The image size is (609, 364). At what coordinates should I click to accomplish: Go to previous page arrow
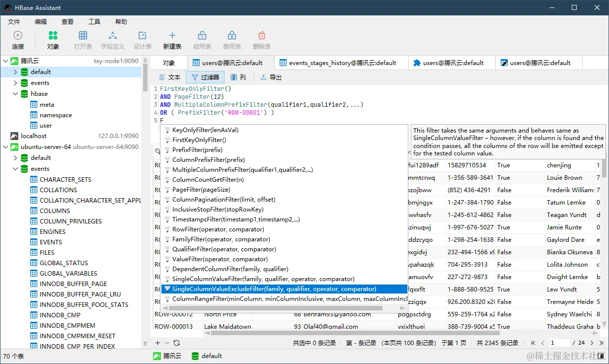click(x=543, y=343)
